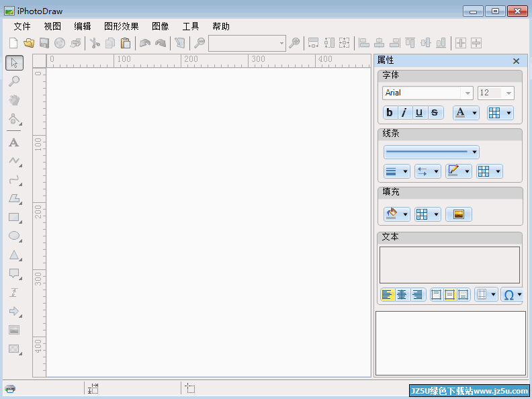Click the redo arrow icon
This screenshot has height=399, width=532.
coord(161,43)
